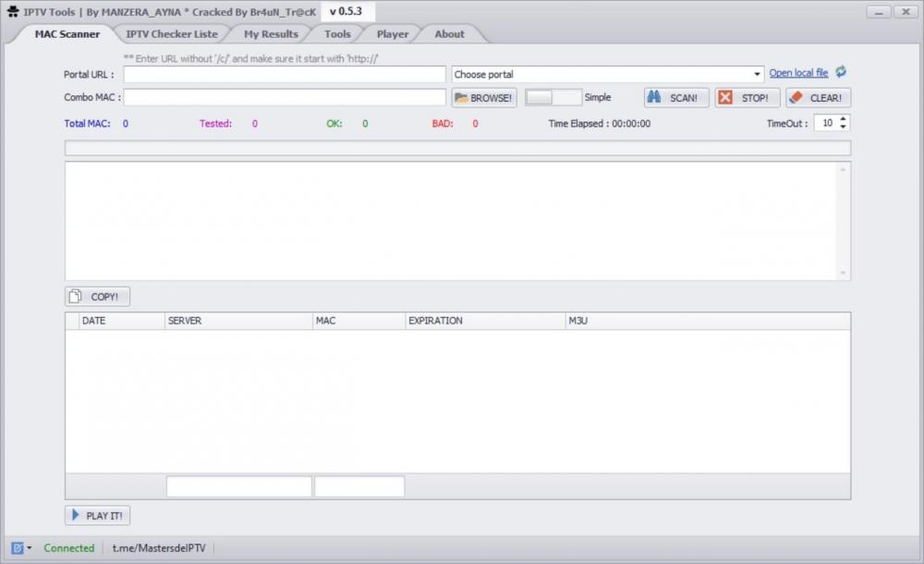Open file browser via folder BROWSE! button
The width and height of the screenshot is (924, 564).
[483, 98]
